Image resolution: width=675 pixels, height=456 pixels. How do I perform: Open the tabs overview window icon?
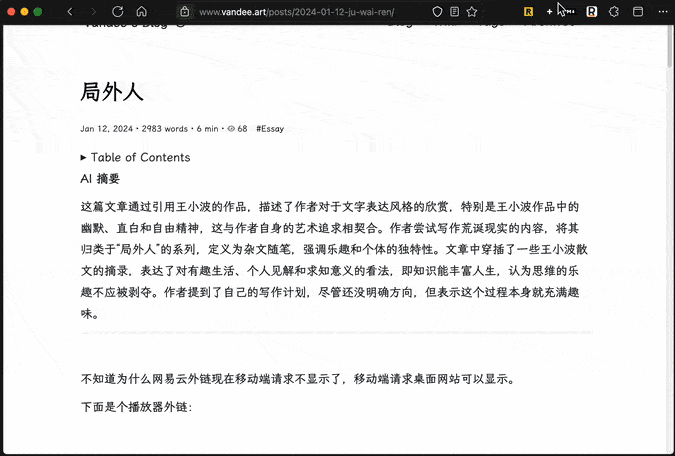638,12
